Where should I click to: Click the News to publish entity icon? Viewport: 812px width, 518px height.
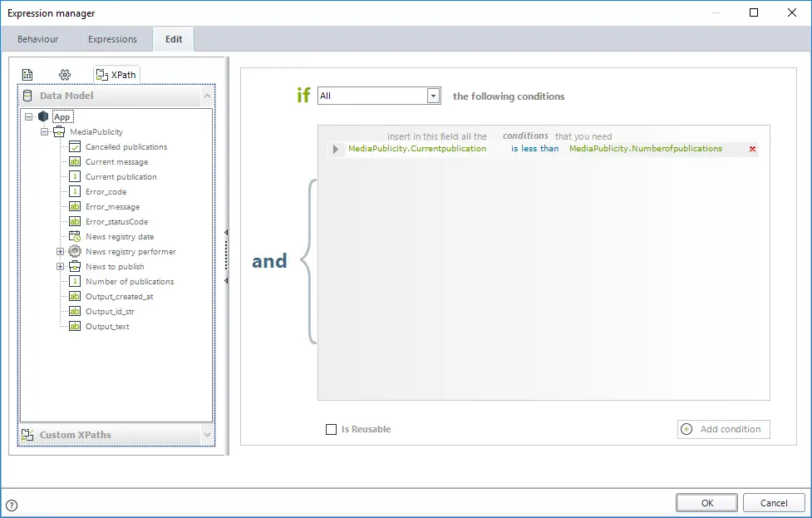point(75,266)
